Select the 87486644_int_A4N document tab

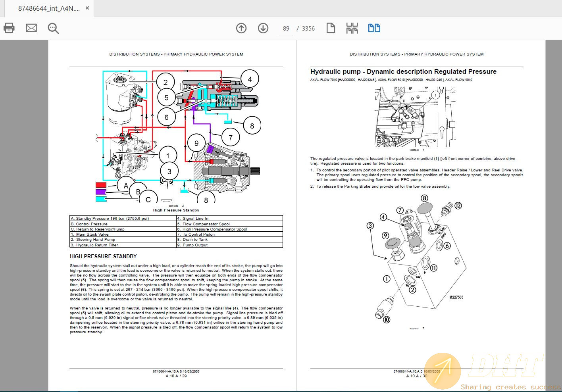48,8
